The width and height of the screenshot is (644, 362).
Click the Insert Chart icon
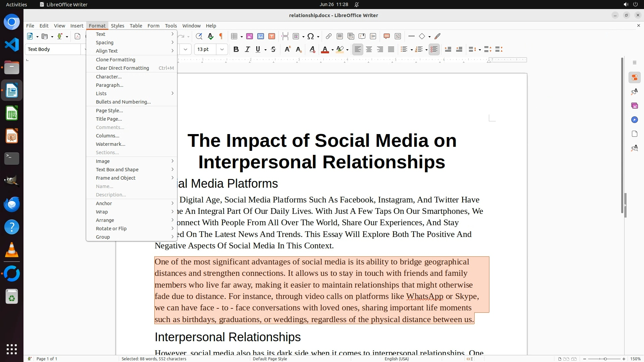coord(261,36)
